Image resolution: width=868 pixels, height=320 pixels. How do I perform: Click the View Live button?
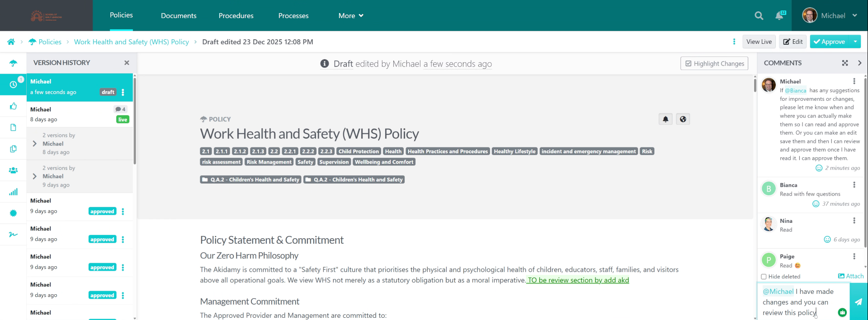pos(759,42)
